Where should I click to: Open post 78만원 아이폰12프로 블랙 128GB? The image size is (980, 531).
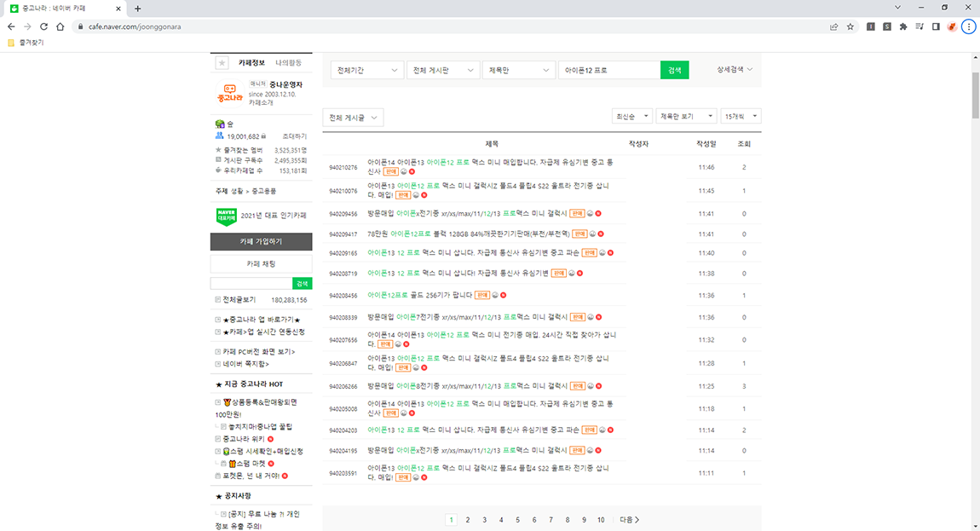pos(469,234)
